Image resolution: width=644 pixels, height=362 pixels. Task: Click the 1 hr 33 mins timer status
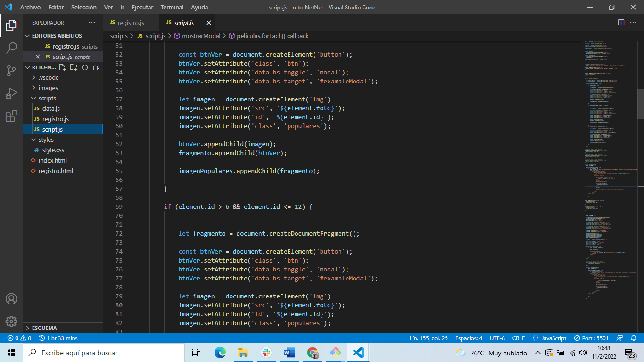(58, 338)
